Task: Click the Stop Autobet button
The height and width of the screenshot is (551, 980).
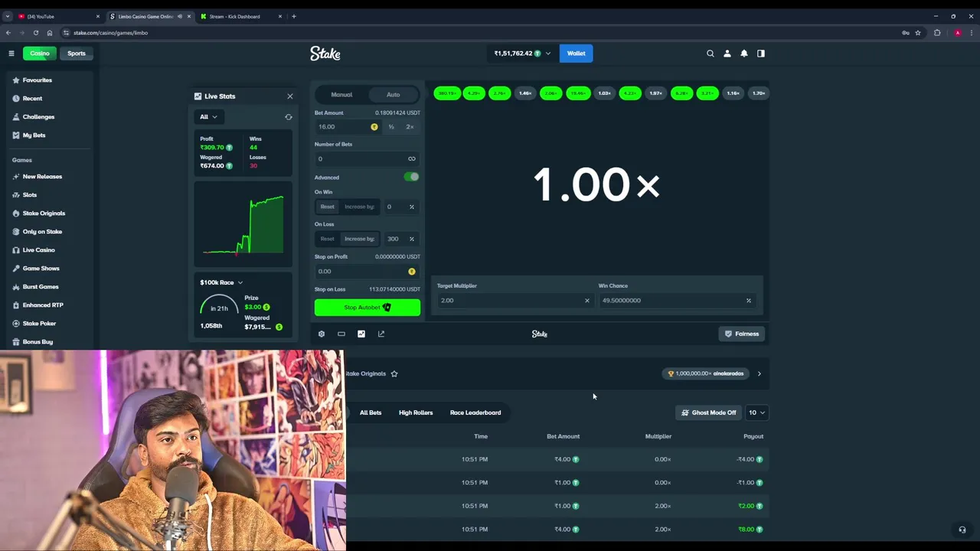Action: point(367,308)
